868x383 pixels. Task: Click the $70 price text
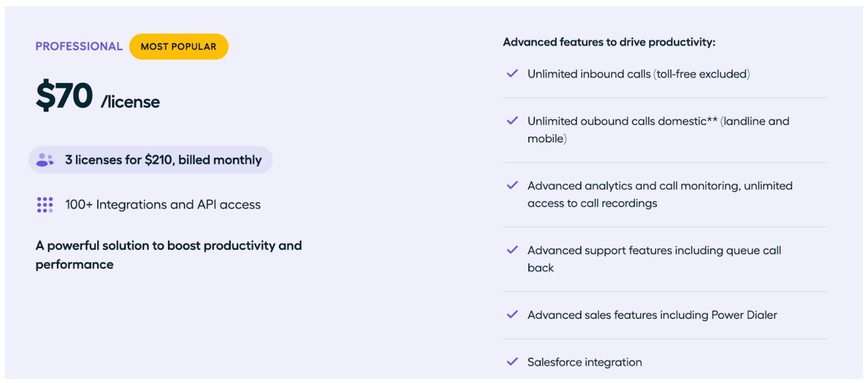pos(65,96)
